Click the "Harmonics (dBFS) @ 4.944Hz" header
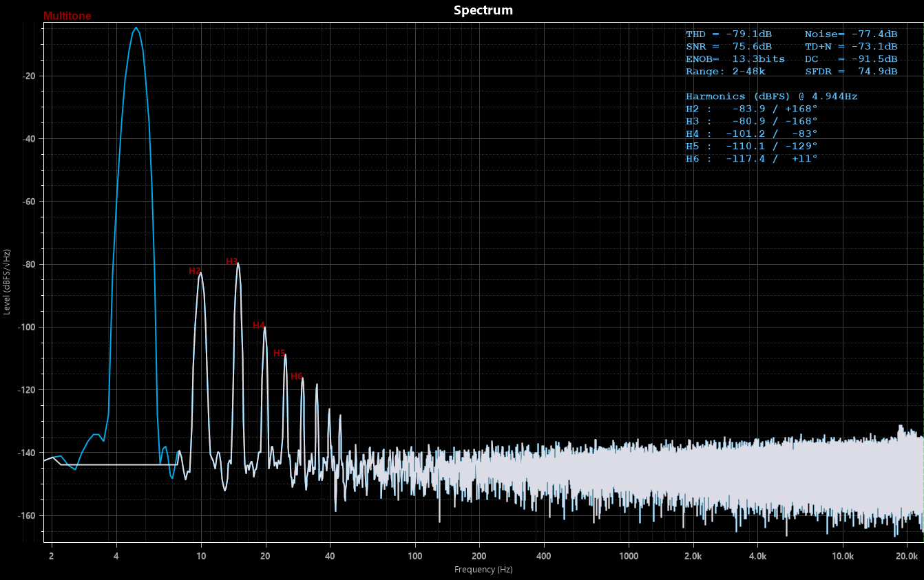The width and height of the screenshot is (924, 580). pos(772,97)
